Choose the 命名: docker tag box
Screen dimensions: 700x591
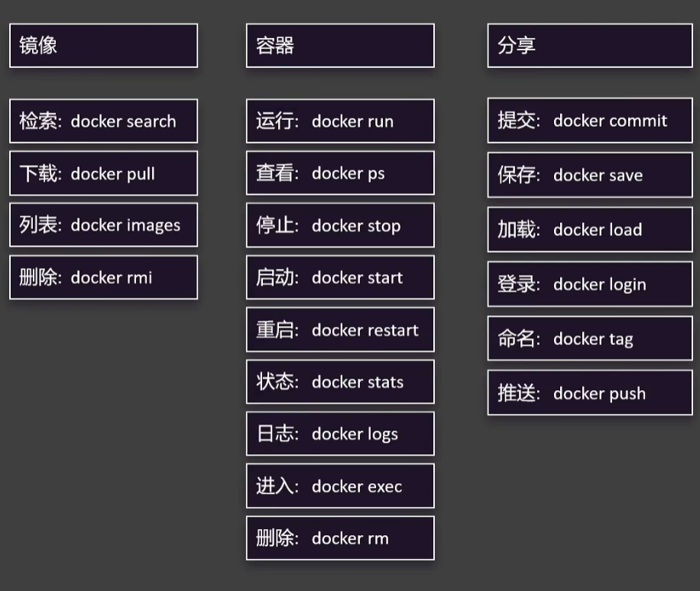pyautogui.click(x=590, y=338)
